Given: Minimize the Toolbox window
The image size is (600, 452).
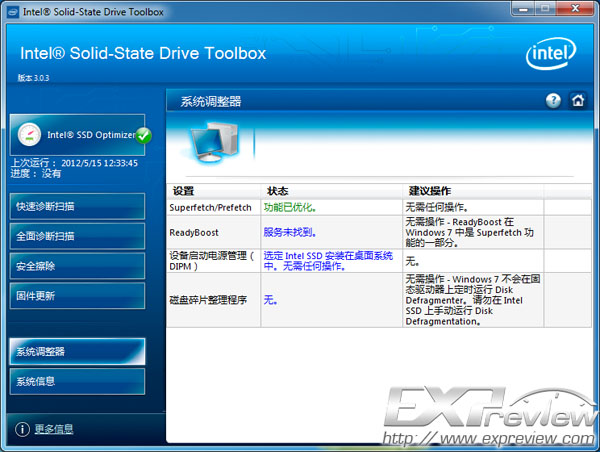Looking at the screenshot, I should pos(523,8).
